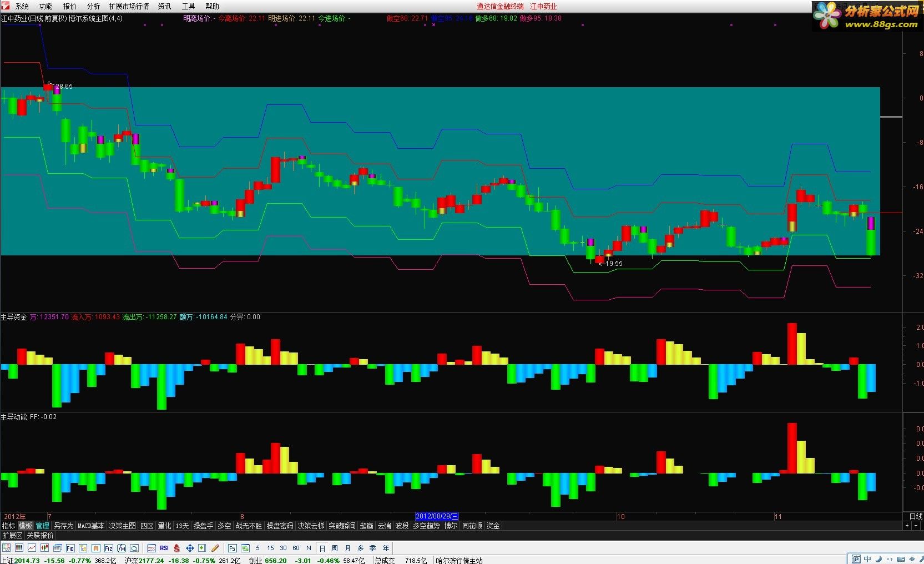Open the 分析 menu
924x564 pixels.
(x=94, y=6)
